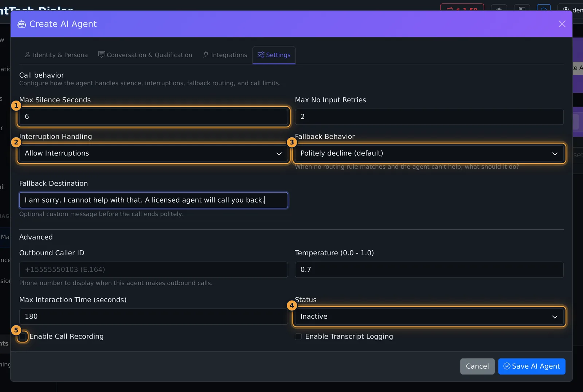Open the Integrations tab
The width and height of the screenshot is (583, 392).
225,55
